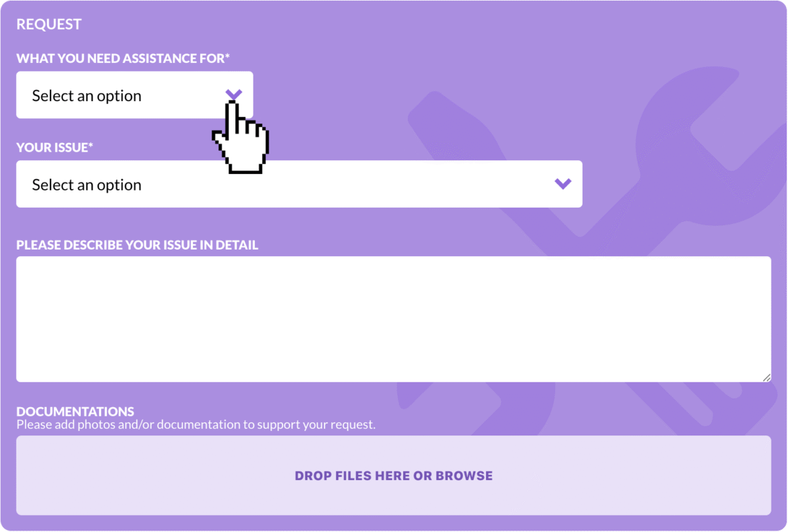Click the chevron in Your Issue field

click(x=563, y=184)
